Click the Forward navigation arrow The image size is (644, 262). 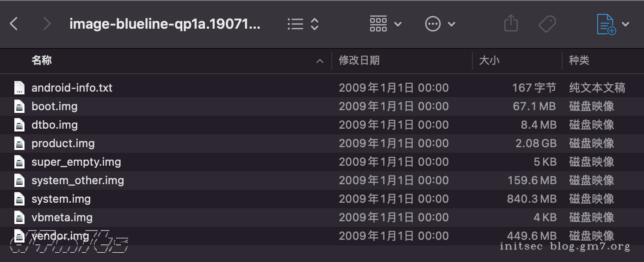(46, 24)
